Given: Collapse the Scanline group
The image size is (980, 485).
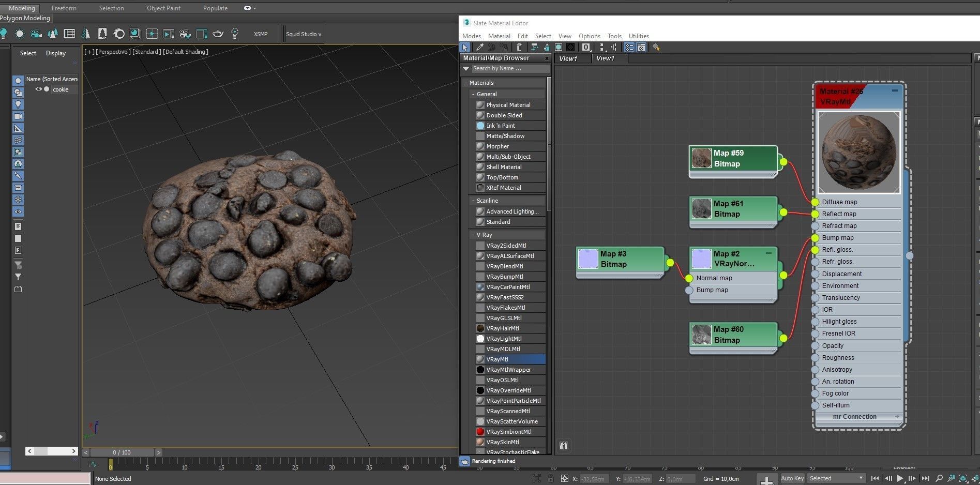Looking at the screenshot, I should (473, 201).
